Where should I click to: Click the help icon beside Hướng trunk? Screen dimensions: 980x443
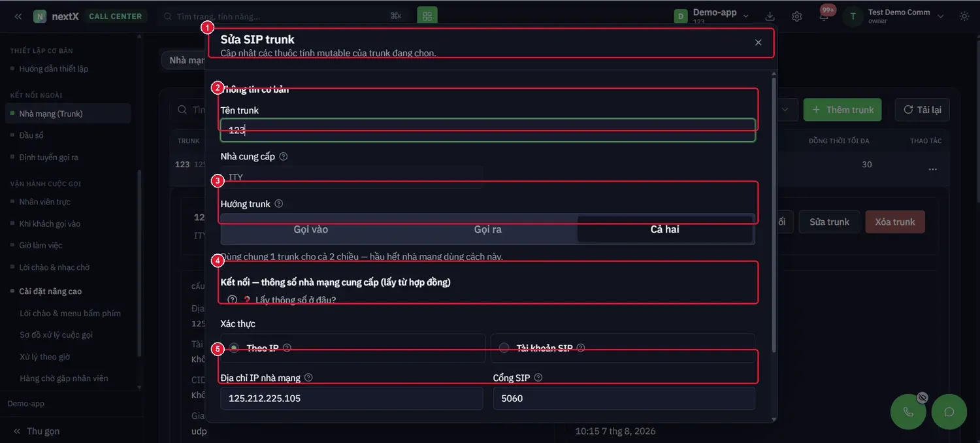[279, 204]
